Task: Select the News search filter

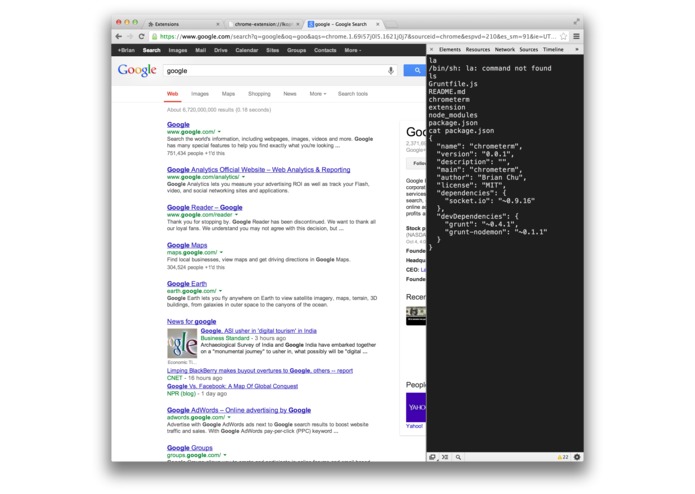Action: [x=290, y=93]
